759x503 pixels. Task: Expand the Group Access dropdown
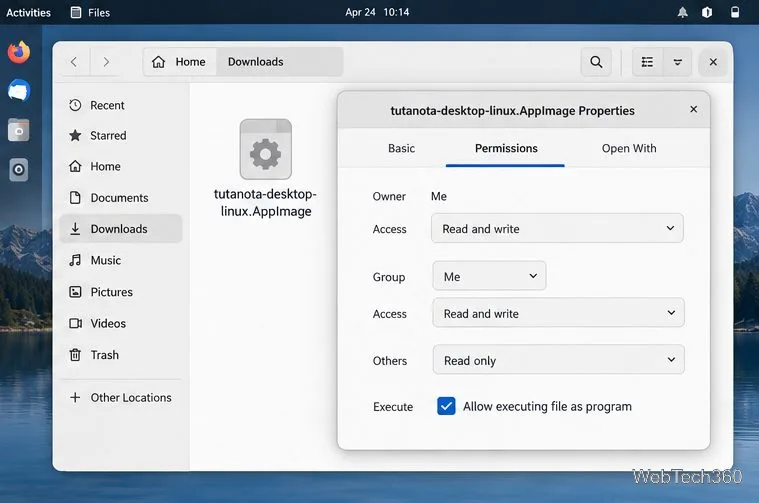click(558, 313)
